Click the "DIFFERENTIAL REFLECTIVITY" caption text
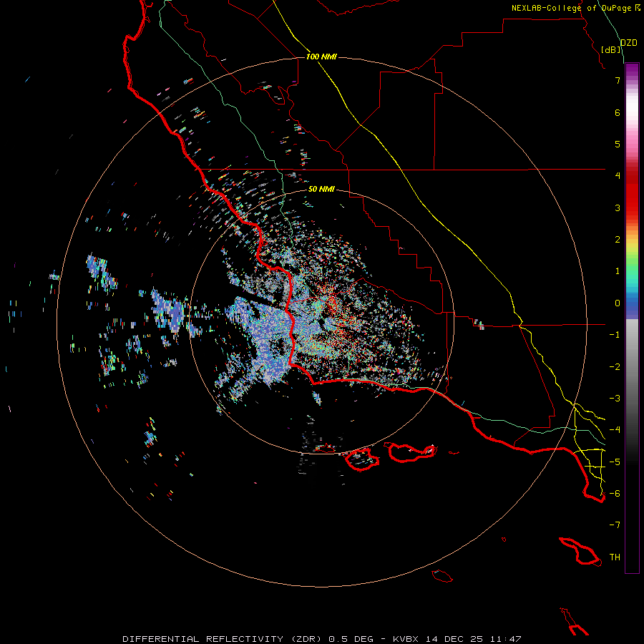 (x=203, y=639)
